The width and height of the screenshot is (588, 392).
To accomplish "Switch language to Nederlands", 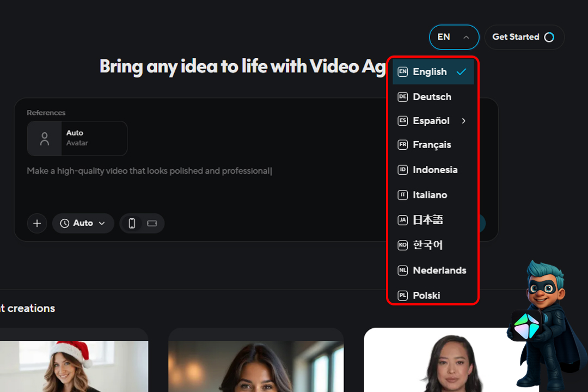I will (439, 270).
